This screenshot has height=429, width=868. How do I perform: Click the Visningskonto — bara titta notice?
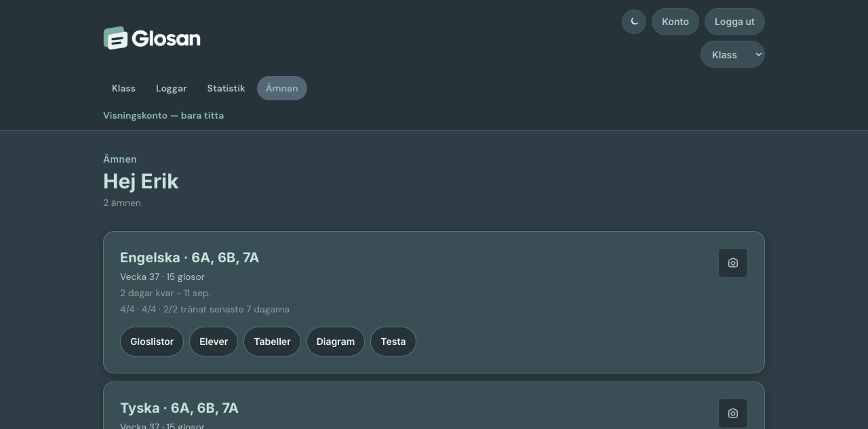[163, 115]
